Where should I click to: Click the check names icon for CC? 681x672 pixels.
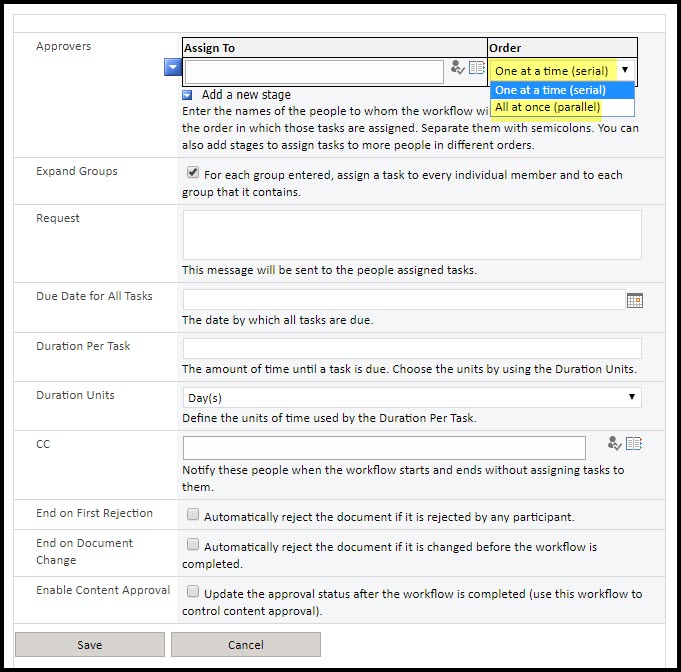[614, 444]
